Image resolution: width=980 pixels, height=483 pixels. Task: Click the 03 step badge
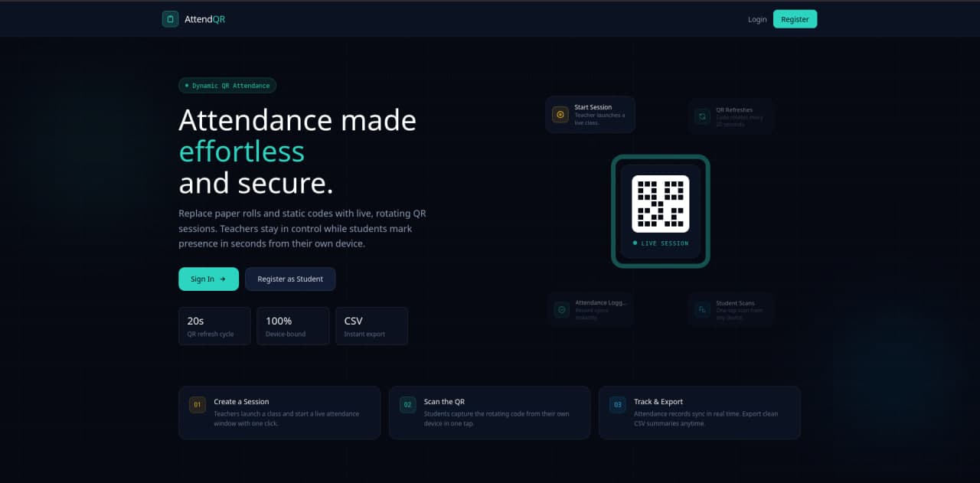pos(617,404)
